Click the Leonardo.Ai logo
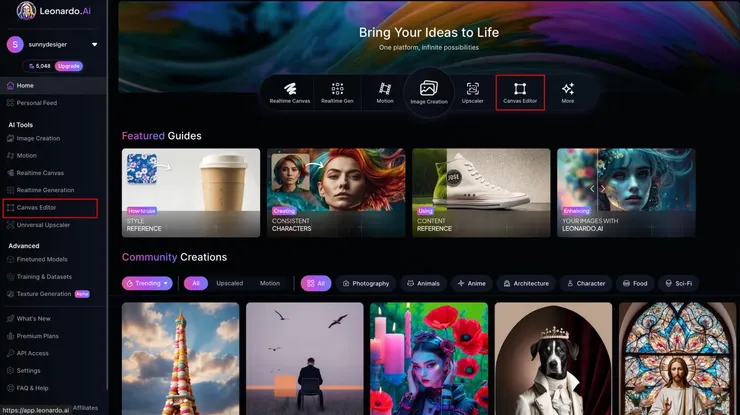 pyautogui.click(x=53, y=11)
